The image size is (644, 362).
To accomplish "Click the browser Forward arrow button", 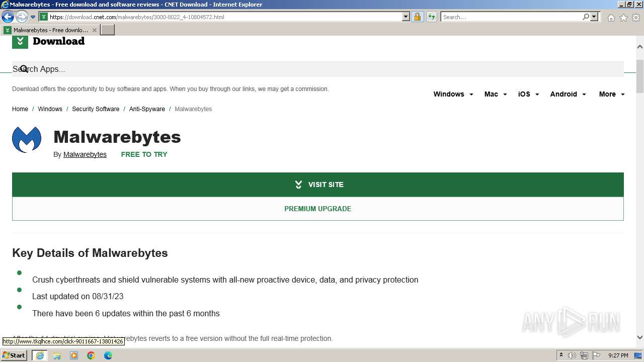I will pyautogui.click(x=22, y=17).
